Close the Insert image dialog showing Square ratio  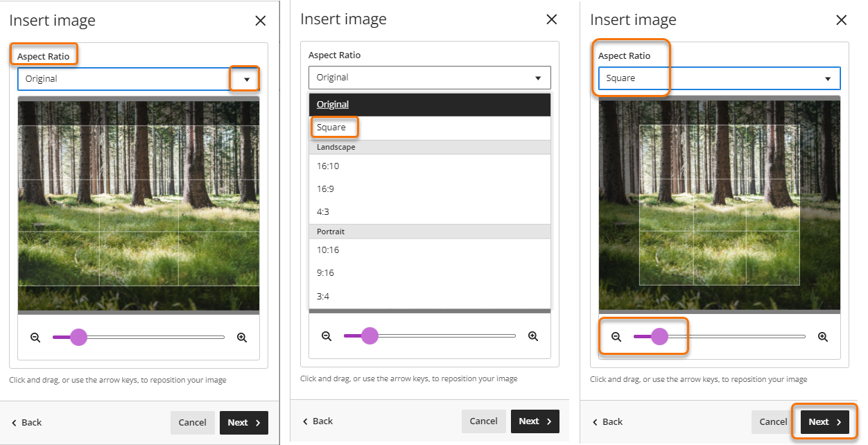841,20
